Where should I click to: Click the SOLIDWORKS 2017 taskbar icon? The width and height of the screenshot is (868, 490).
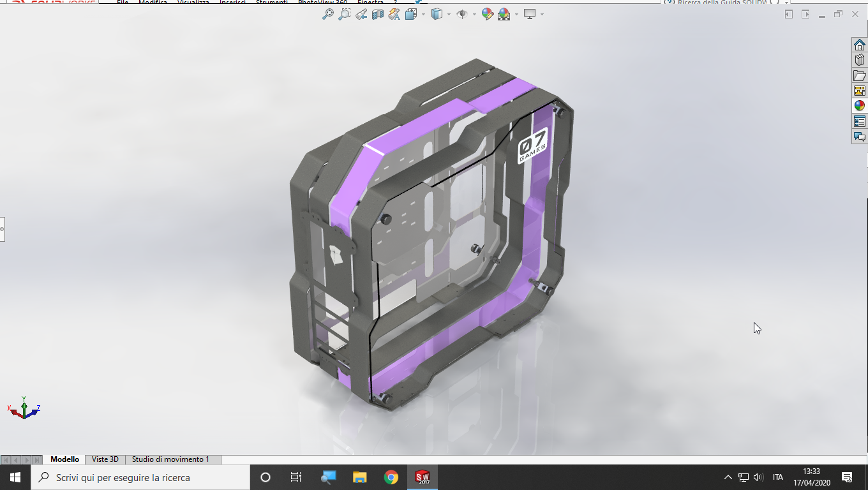[423, 477]
